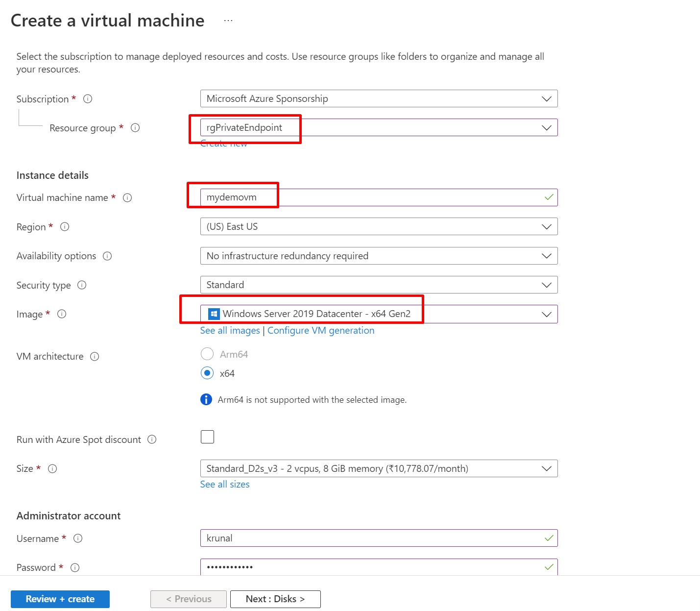
Task: Select the x64 architecture radio button
Action: click(207, 373)
